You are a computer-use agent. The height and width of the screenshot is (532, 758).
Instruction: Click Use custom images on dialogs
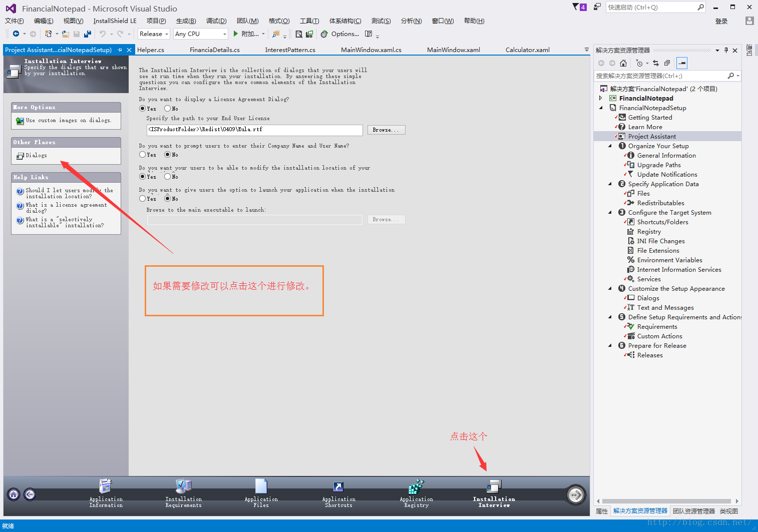click(x=69, y=121)
